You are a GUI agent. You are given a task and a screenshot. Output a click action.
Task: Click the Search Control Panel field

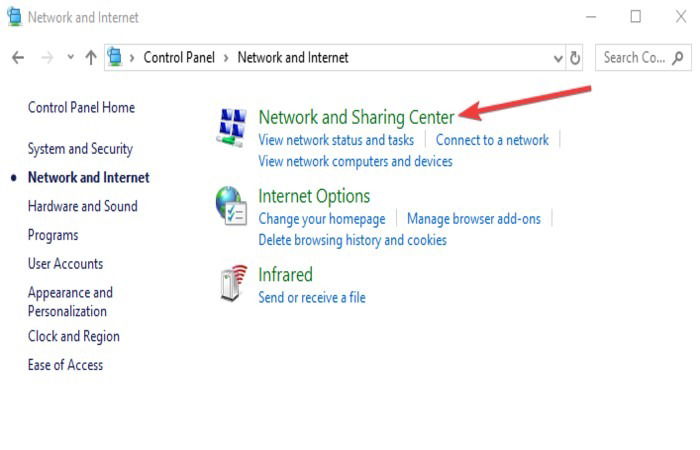click(x=643, y=58)
